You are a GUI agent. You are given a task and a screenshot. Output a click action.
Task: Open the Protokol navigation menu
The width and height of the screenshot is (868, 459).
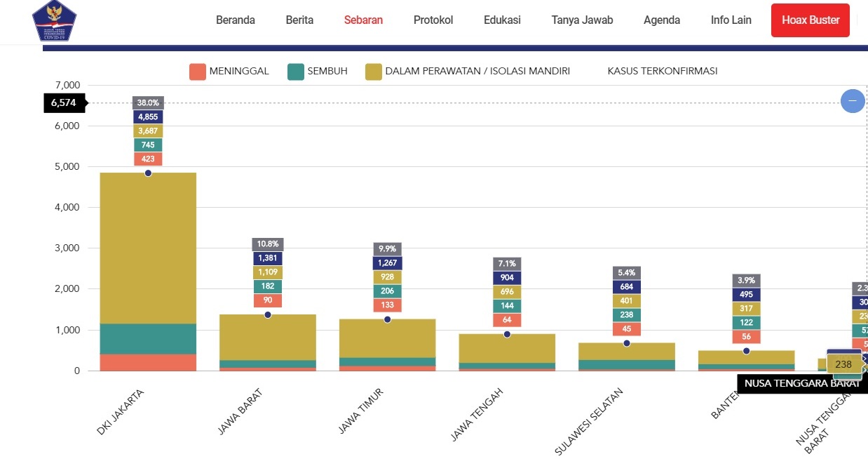(x=433, y=20)
